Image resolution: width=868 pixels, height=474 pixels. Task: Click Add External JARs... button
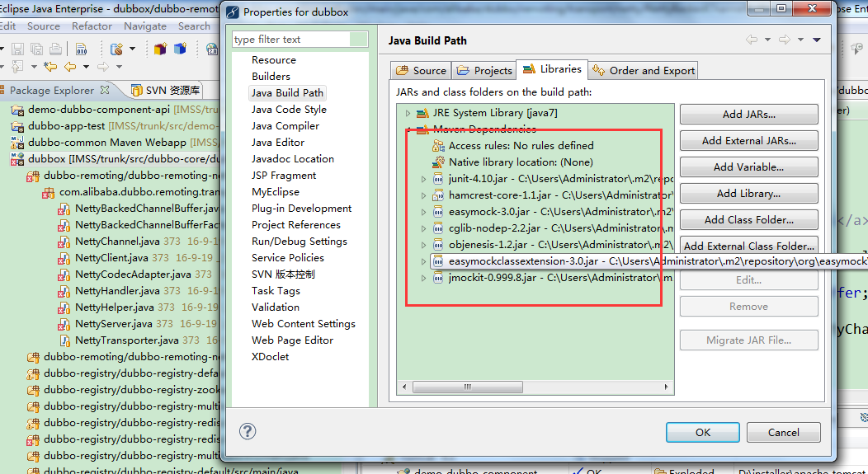pos(749,141)
